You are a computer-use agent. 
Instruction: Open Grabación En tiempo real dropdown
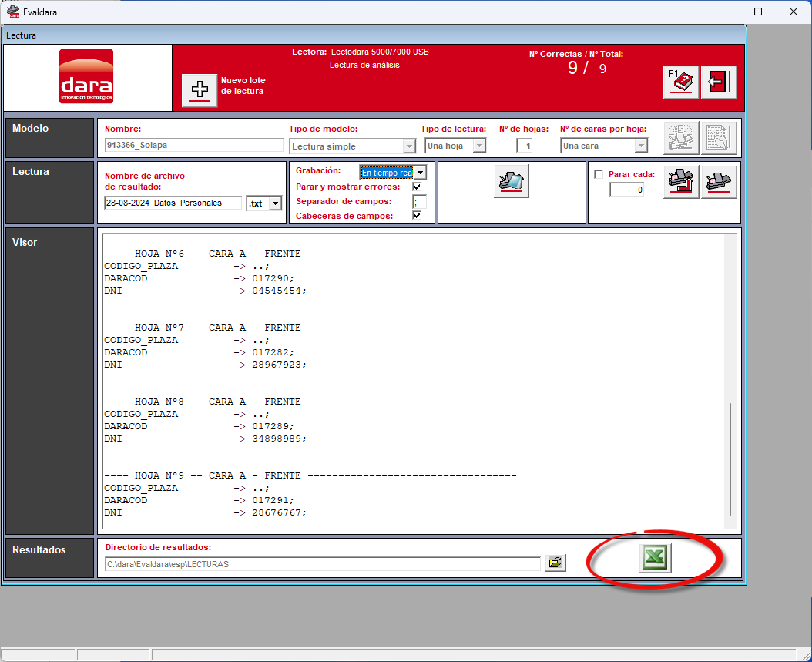click(420, 173)
